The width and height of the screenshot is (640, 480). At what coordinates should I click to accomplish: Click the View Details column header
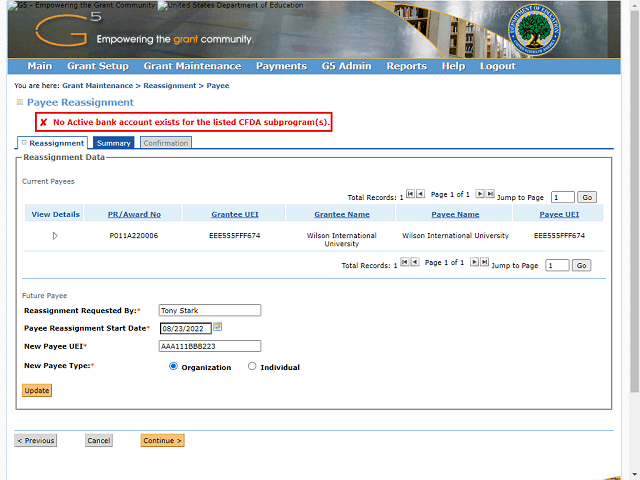point(56,214)
